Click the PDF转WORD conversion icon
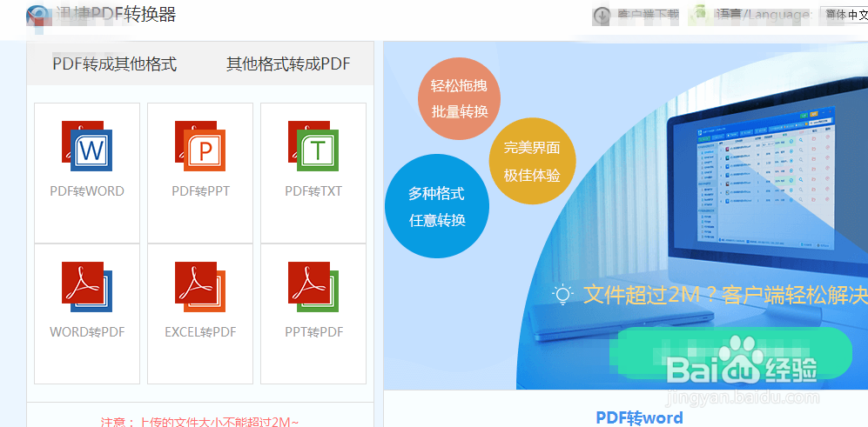The height and width of the screenshot is (427, 868). click(x=87, y=146)
